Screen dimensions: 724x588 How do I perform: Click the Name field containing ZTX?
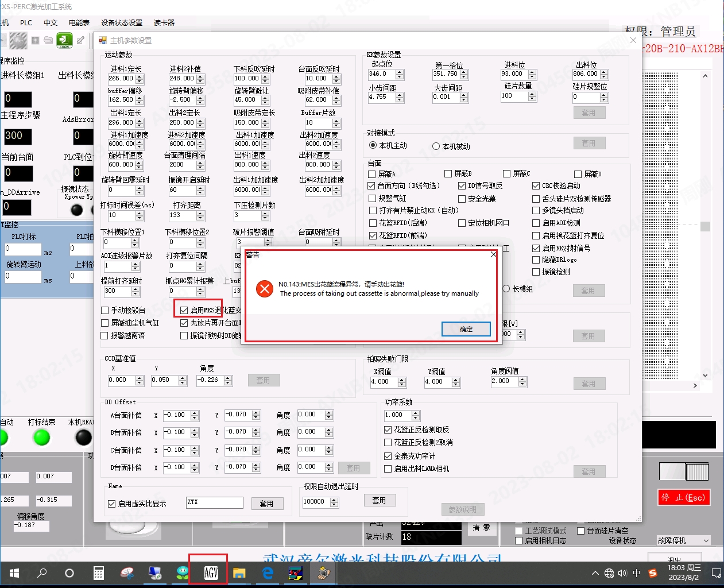[x=215, y=502]
